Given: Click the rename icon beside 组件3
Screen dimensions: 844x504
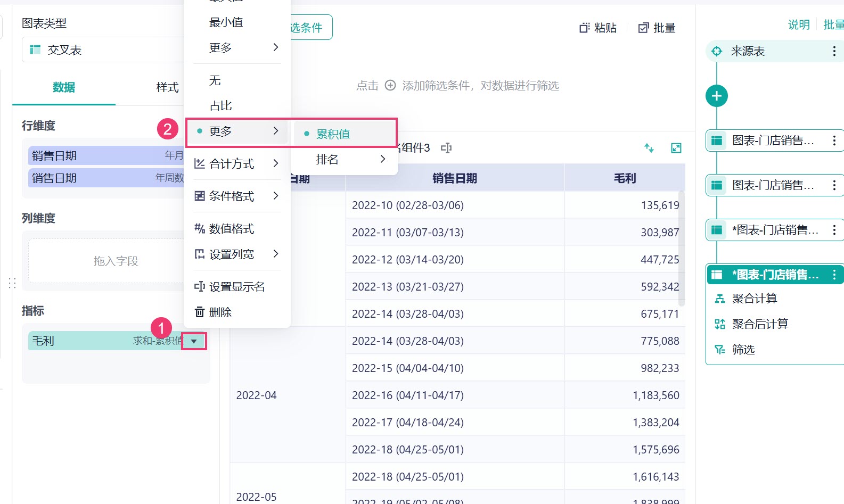Looking at the screenshot, I should tap(446, 148).
